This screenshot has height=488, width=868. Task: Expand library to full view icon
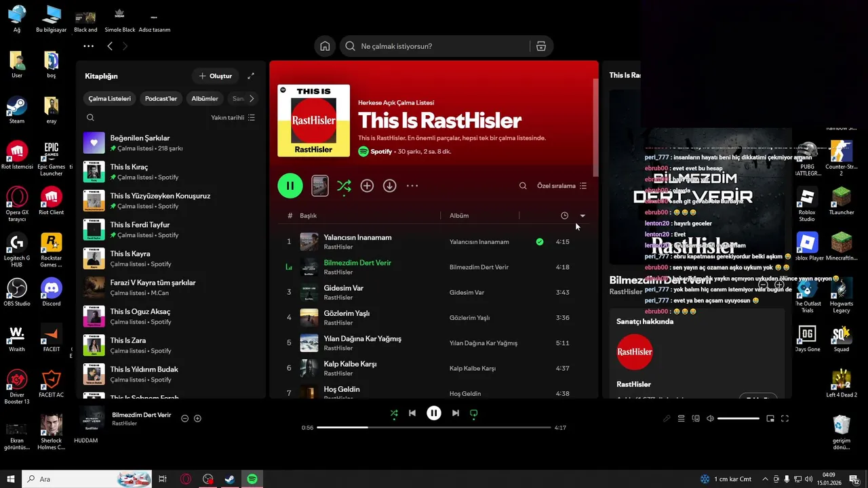coord(251,76)
